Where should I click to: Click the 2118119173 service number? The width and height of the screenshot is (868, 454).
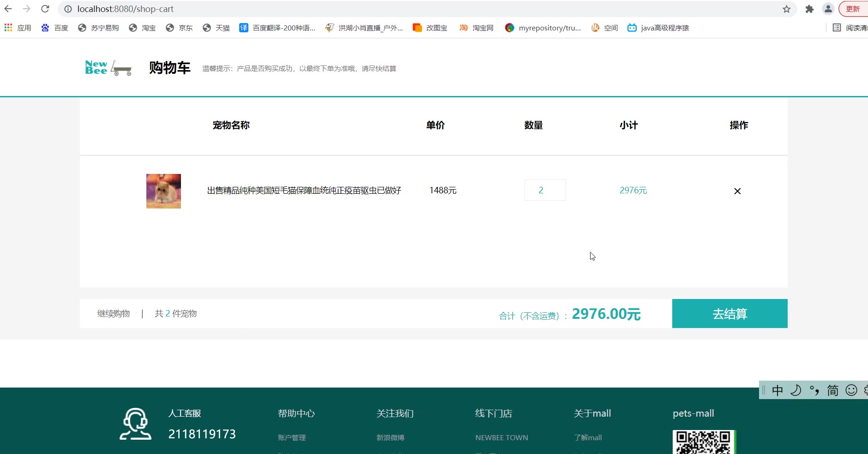(x=202, y=434)
